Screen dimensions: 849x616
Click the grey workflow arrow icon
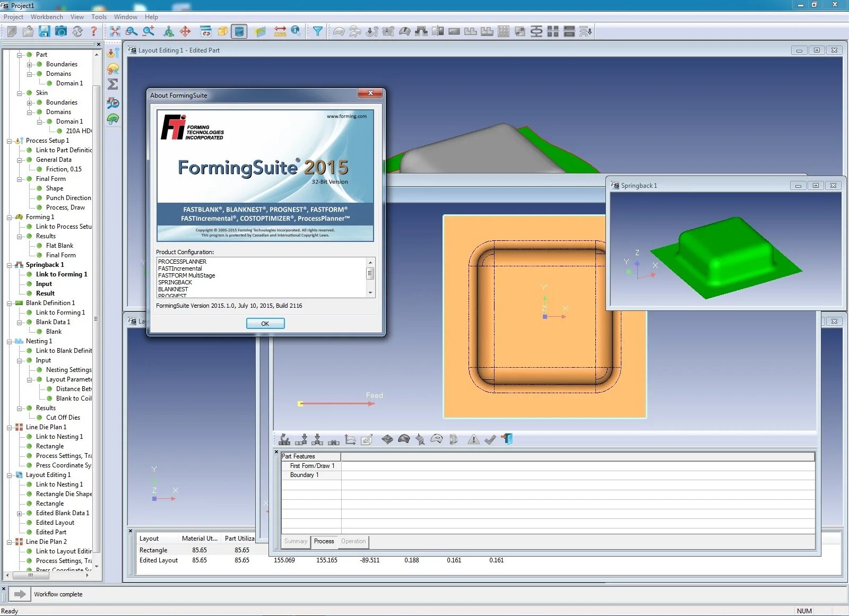point(20,594)
